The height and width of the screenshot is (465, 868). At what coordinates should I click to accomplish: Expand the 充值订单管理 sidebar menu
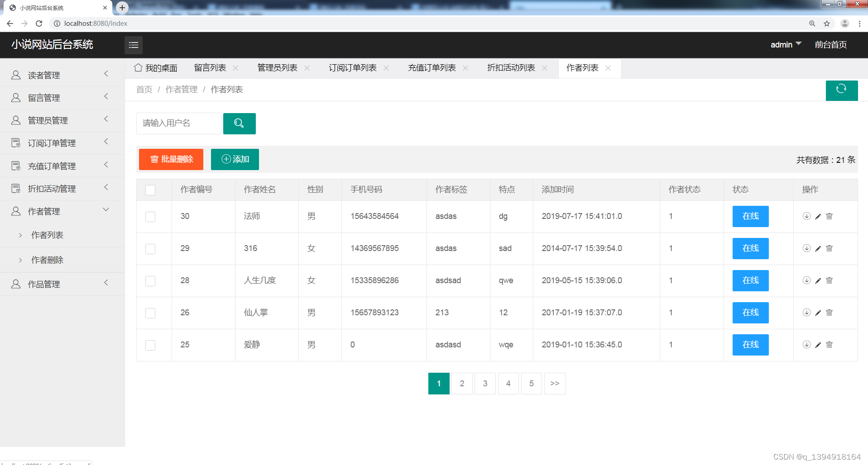coord(62,166)
